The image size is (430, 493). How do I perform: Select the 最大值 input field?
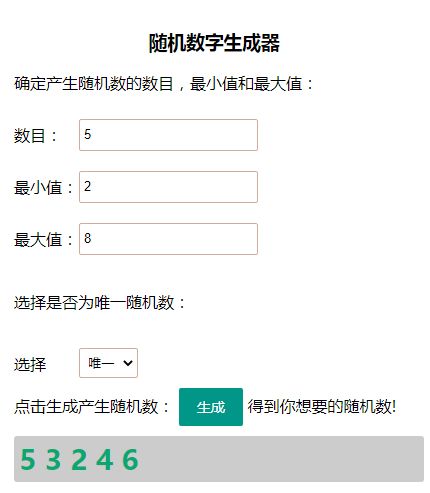pos(168,239)
